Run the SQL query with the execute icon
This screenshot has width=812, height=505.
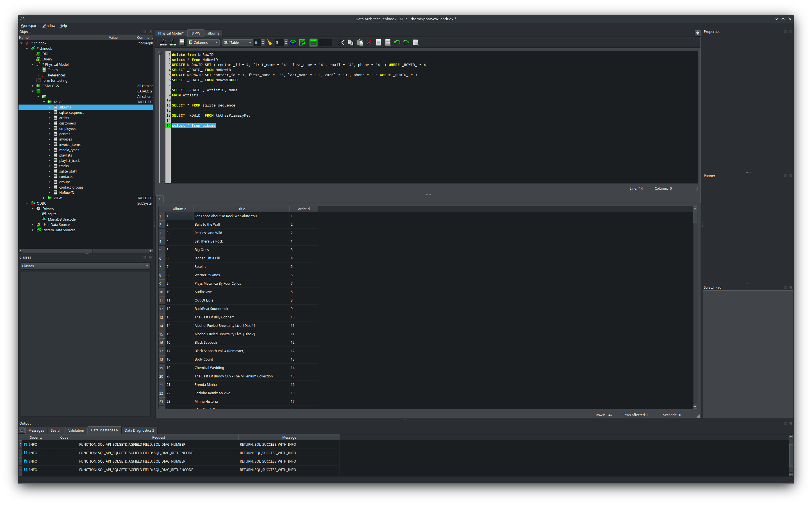(x=163, y=42)
